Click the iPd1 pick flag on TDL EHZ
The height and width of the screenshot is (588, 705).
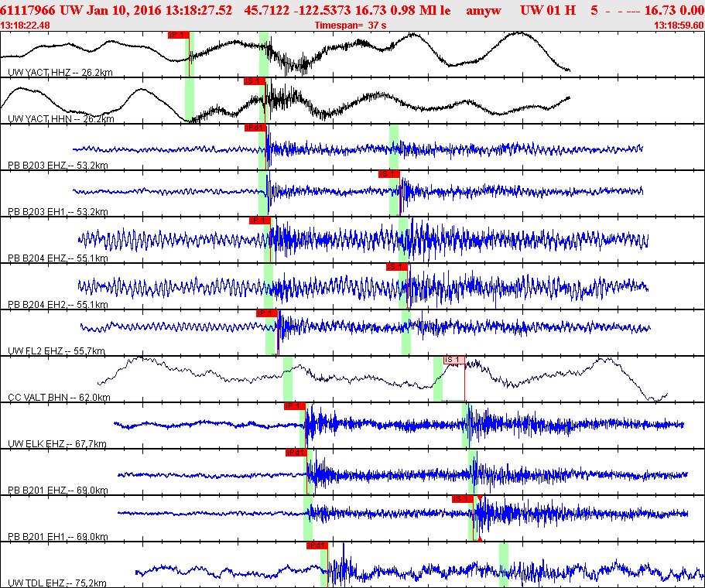click(317, 545)
